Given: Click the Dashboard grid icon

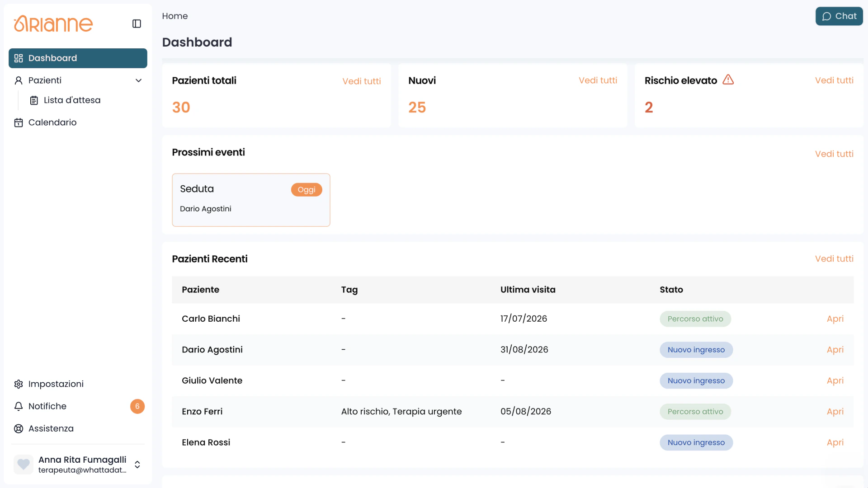Looking at the screenshot, I should click(x=19, y=58).
